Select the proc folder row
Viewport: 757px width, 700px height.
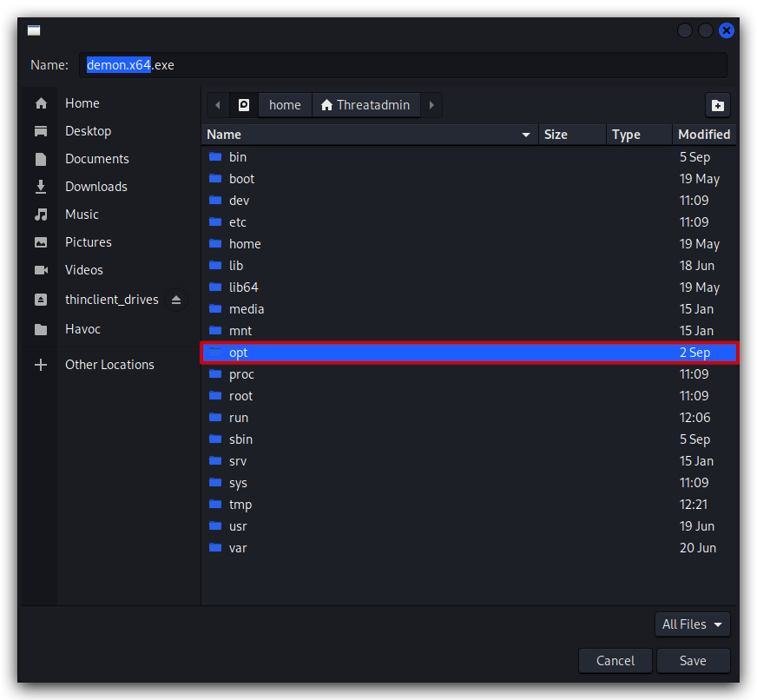coord(470,374)
